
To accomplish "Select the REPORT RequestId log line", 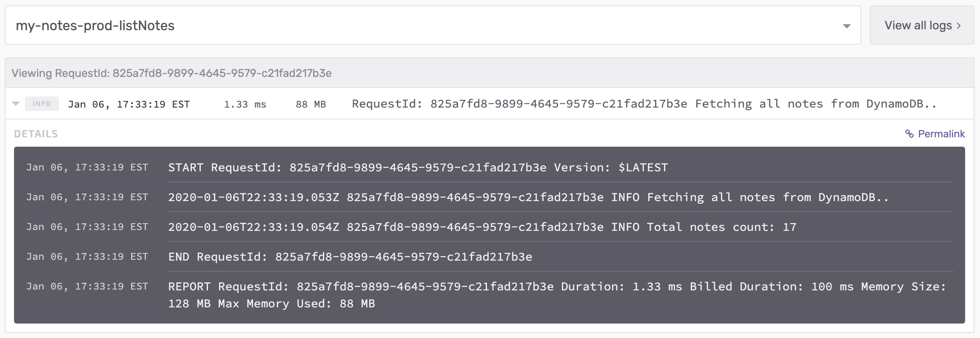I will point(557,287).
